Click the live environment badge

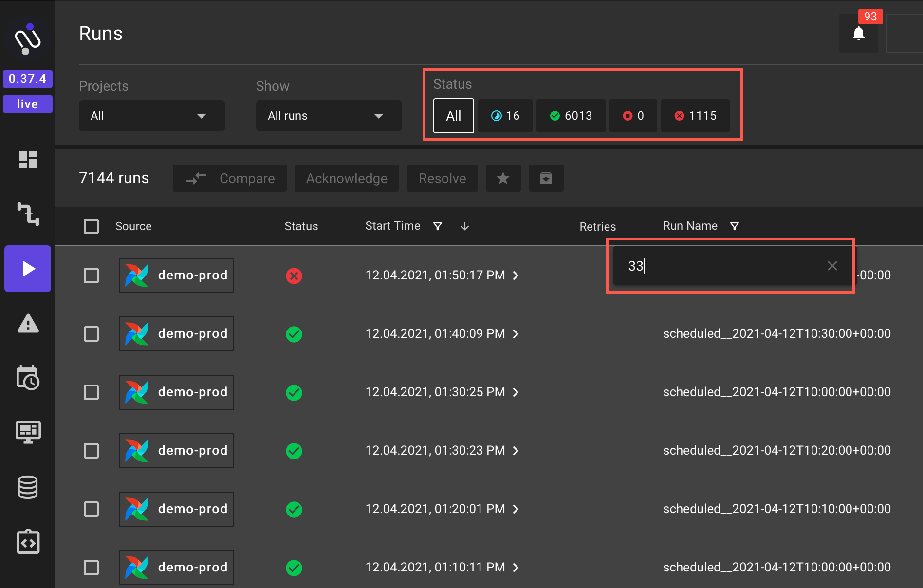click(x=28, y=104)
